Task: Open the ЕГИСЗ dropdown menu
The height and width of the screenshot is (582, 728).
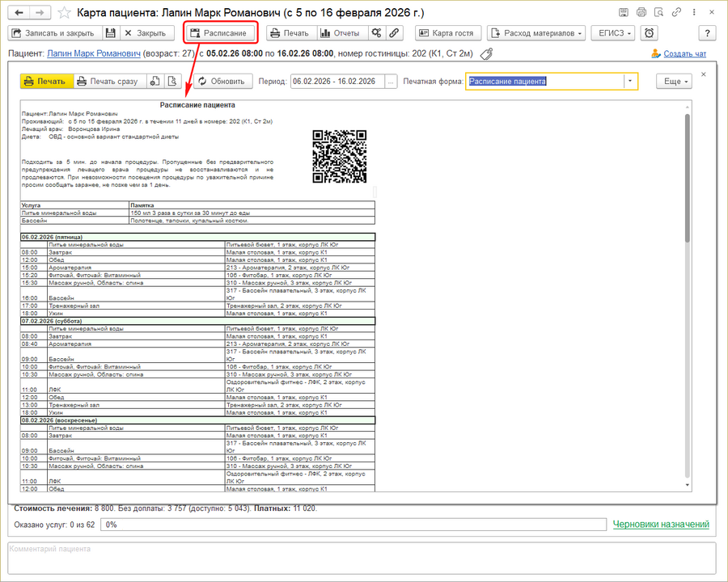Action: pyautogui.click(x=613, y=33)
